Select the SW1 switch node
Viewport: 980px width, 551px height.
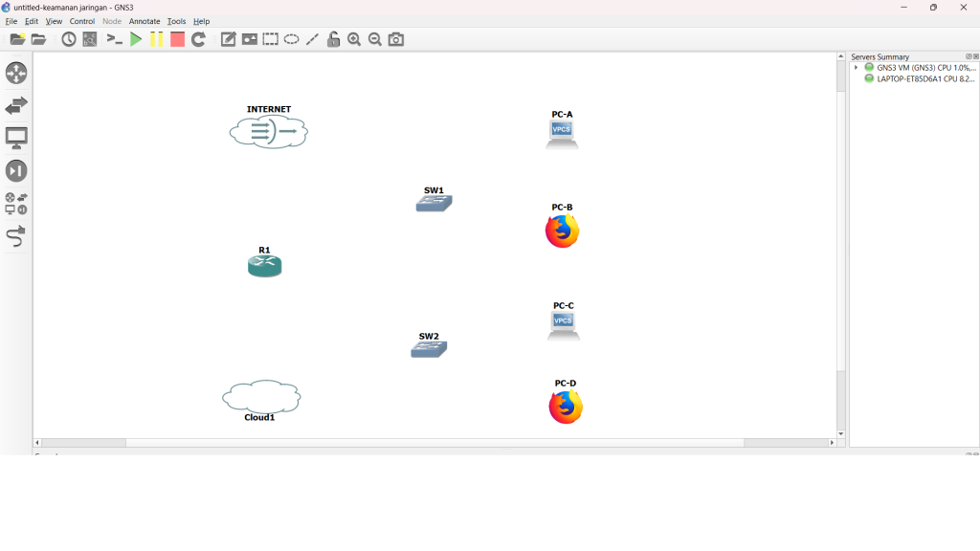434,203
